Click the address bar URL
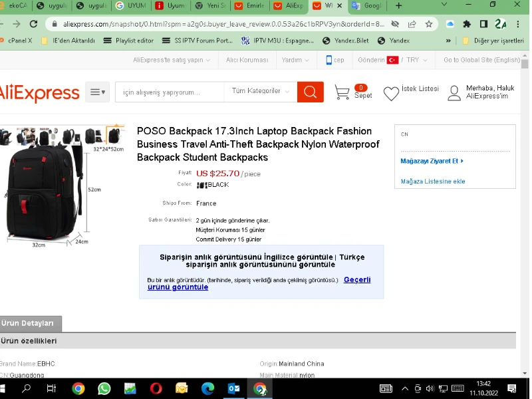The width and height of the screenshot is (532, 399). (223, 24)
